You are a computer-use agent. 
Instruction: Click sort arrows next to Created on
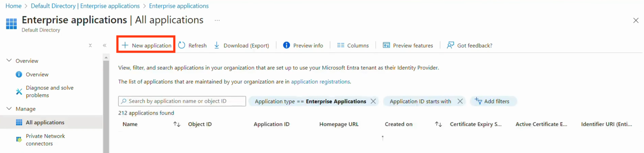(438, 124)
